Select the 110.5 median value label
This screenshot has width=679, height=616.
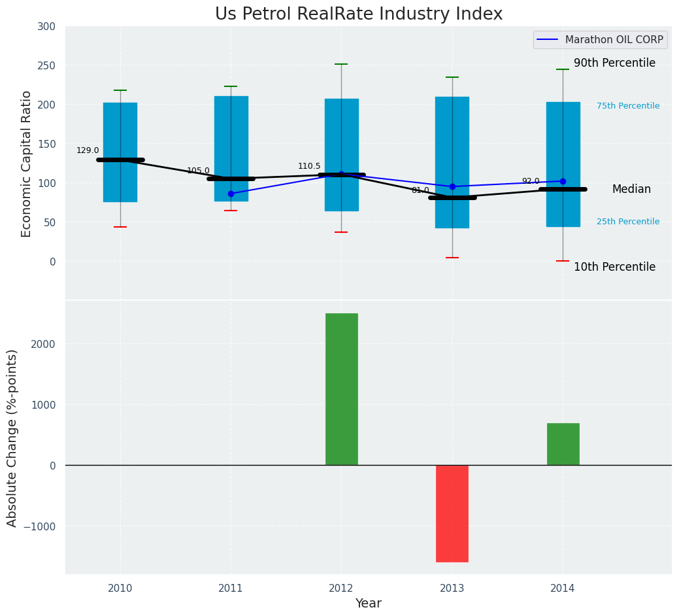[x=309, y=166]
